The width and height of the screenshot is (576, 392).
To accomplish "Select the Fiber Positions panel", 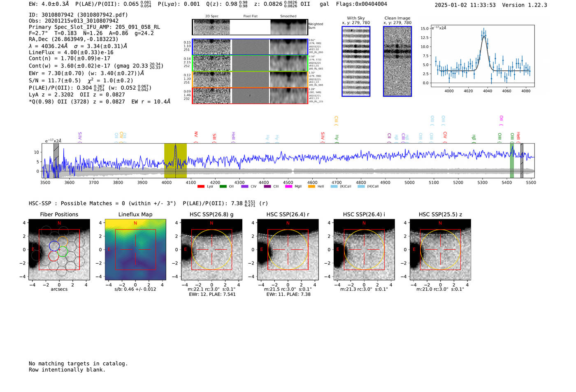I will (x=59, y=250).
